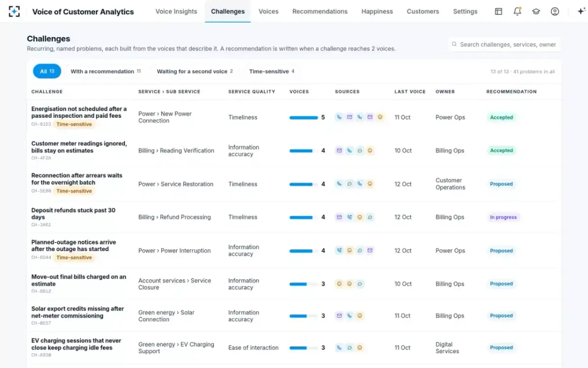Click voices bar in Deposit refunds row
The height and width of the screenshot is (368, 588).
(x=304, y=217)
